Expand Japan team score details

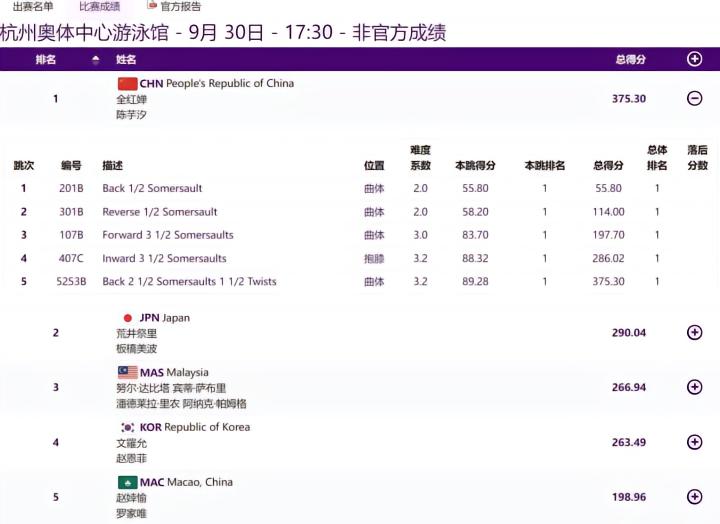694,332
